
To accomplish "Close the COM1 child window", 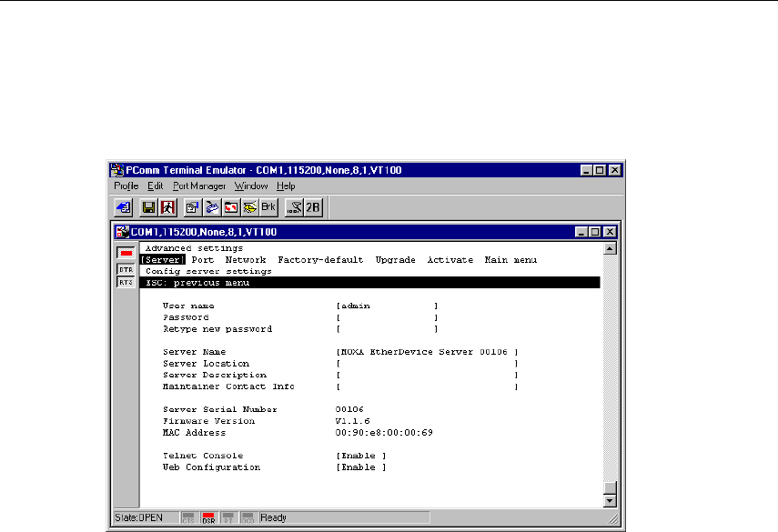I will (610, 232).
